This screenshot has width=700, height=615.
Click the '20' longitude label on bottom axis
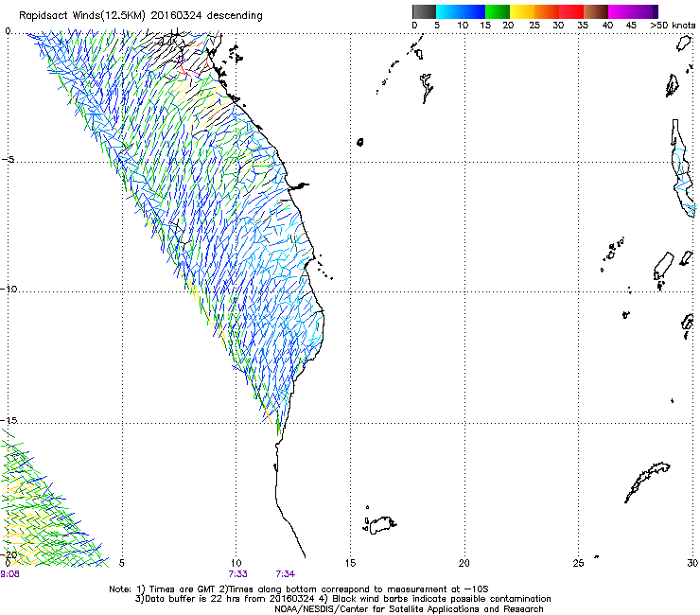click(464, 563)
